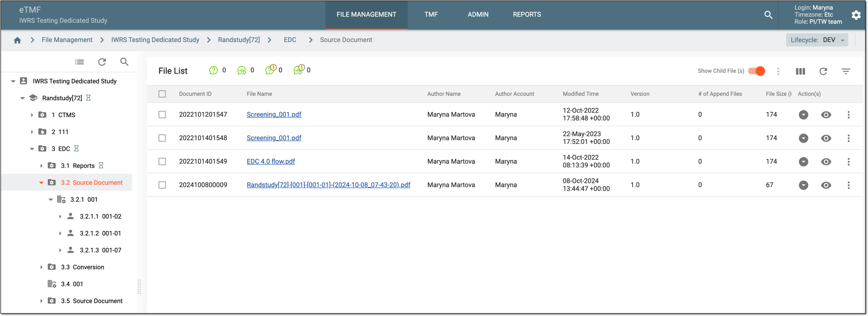
Task: Open the Lifecycle DEV dropdown
Action: (817, 40)
